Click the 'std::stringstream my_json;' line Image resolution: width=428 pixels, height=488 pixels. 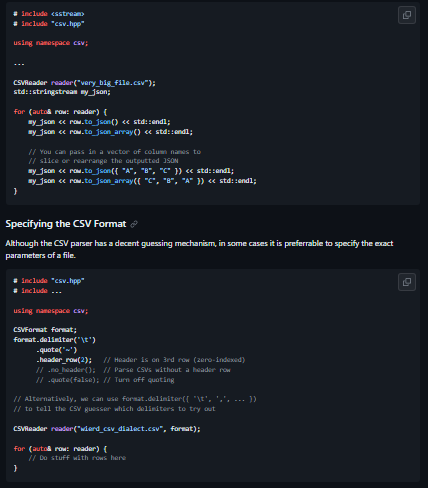click(x=62, y=92)
